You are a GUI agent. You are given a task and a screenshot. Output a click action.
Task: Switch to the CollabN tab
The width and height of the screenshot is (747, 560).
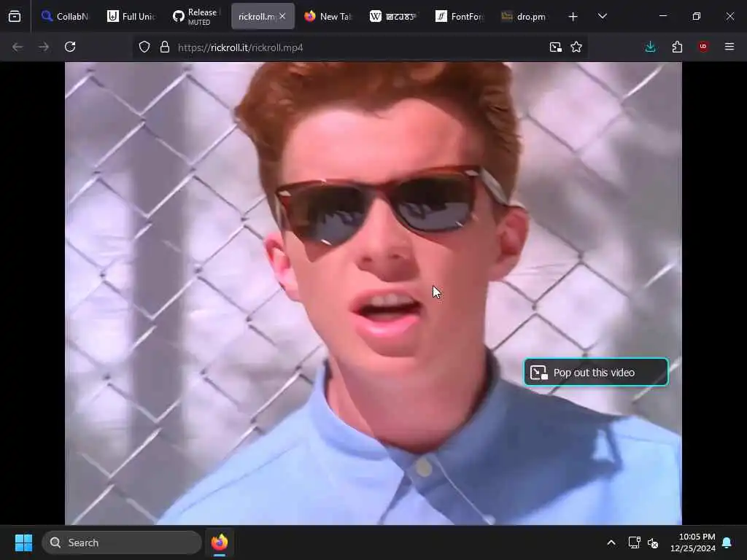64,17
